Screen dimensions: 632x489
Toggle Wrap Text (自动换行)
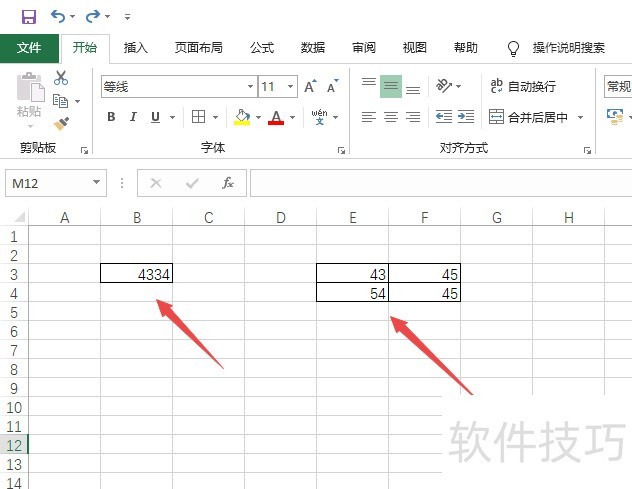[522, 87]
